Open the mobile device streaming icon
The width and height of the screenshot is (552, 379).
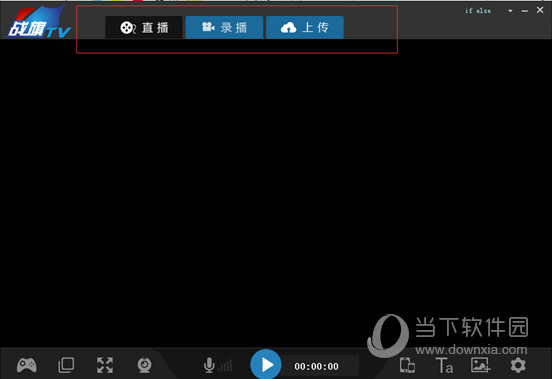(407, 365)
